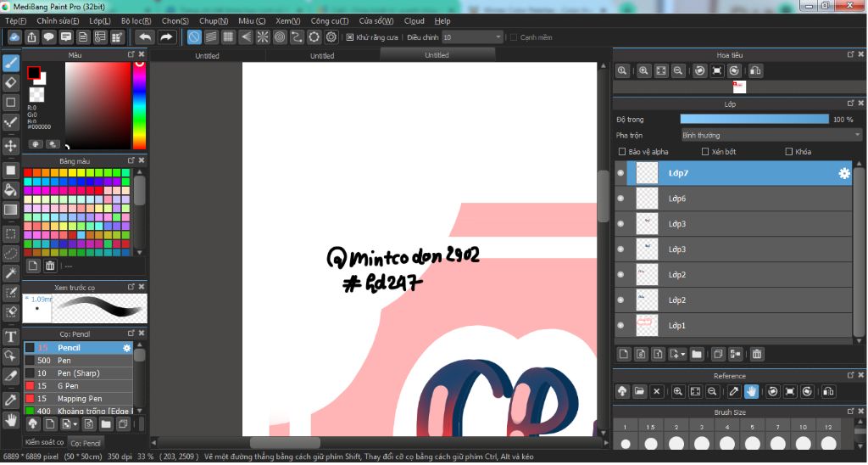Adjust the Độ trong opacity slider
Image resolution: width=868 pixels, height=465 pixels.
pos(754,119)
